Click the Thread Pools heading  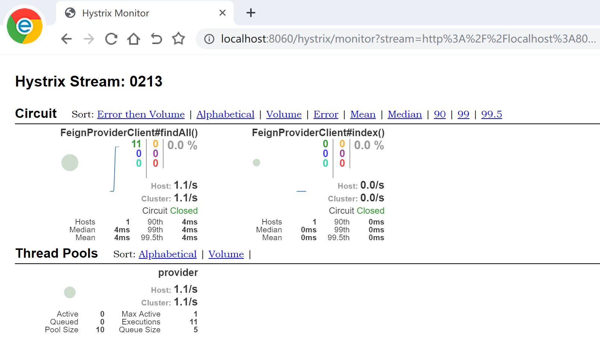coord(56,253)
